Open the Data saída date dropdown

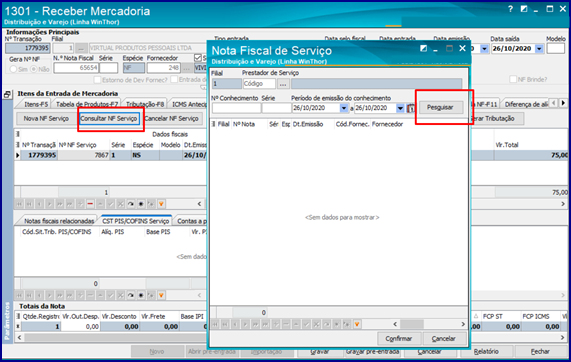click(x=539, y=48)
